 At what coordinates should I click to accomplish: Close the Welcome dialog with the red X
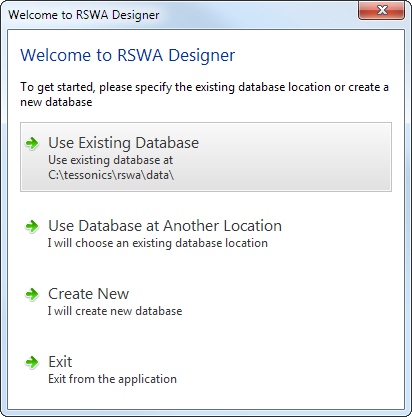pyautogui.click(x=382, y=10)
